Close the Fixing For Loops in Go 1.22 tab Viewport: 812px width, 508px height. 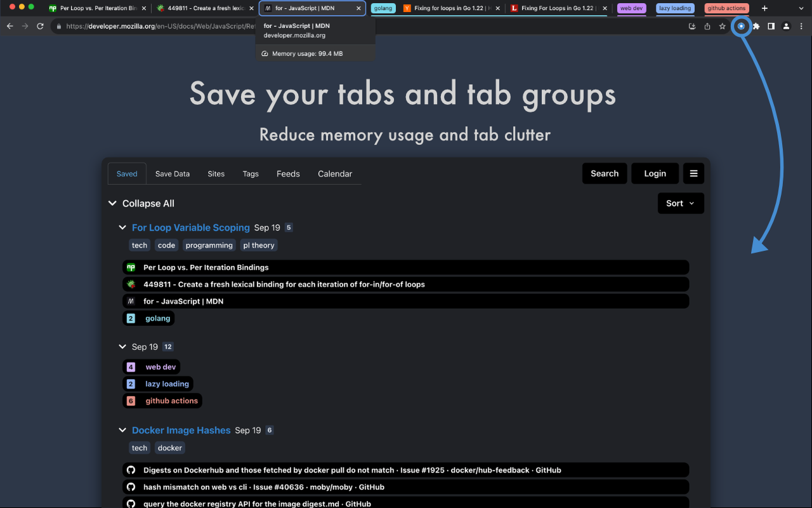(x=605, y=8)
